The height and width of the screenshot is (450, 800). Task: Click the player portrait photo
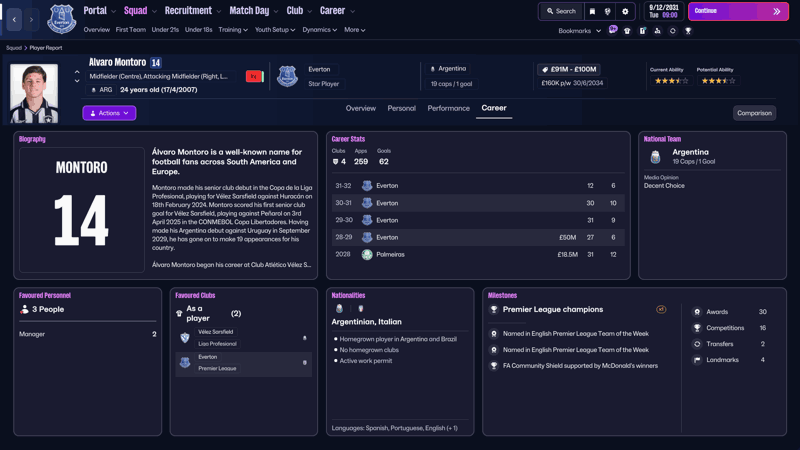(34, 93)
